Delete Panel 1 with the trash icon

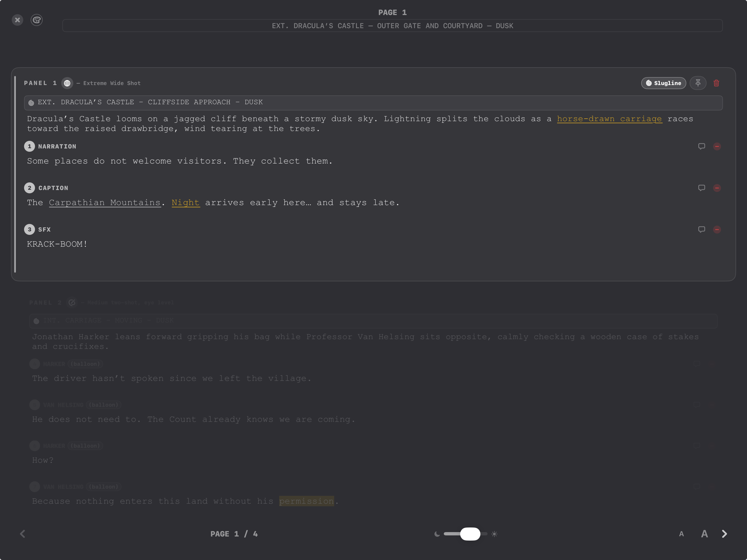click(716, 83)
